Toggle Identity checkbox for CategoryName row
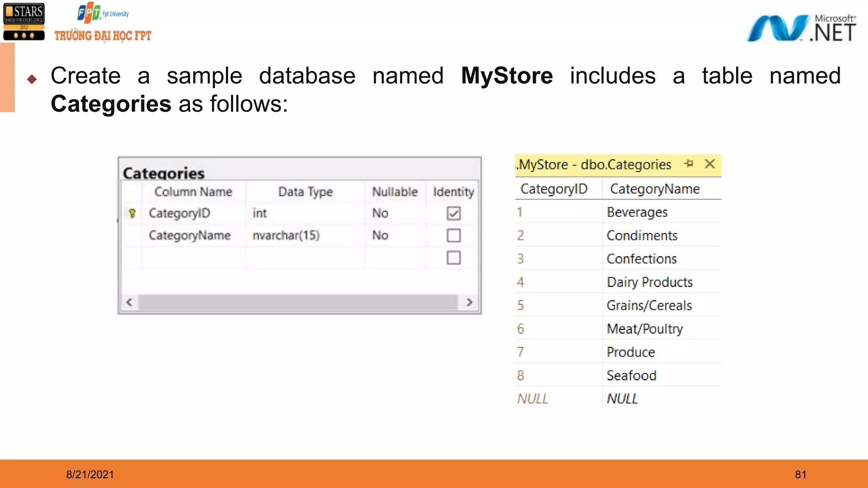Screen dimensions: 868x488 pyautogui.click(x=453, y=236)
